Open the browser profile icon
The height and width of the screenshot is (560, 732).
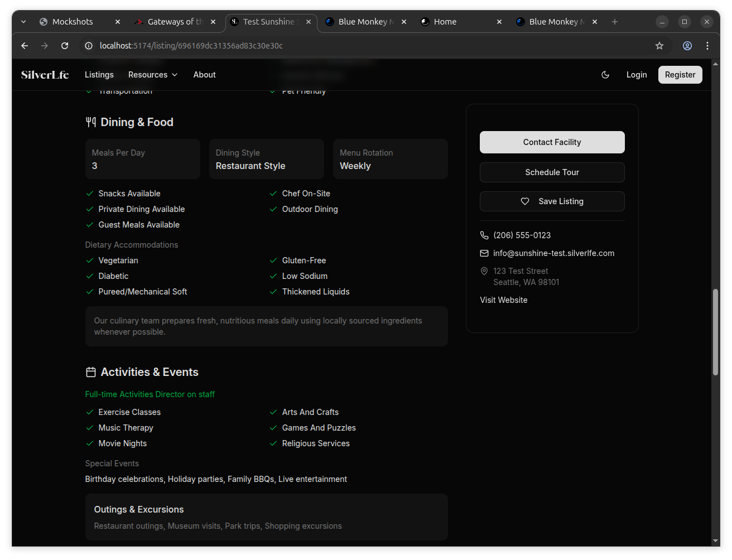(687, 46)
